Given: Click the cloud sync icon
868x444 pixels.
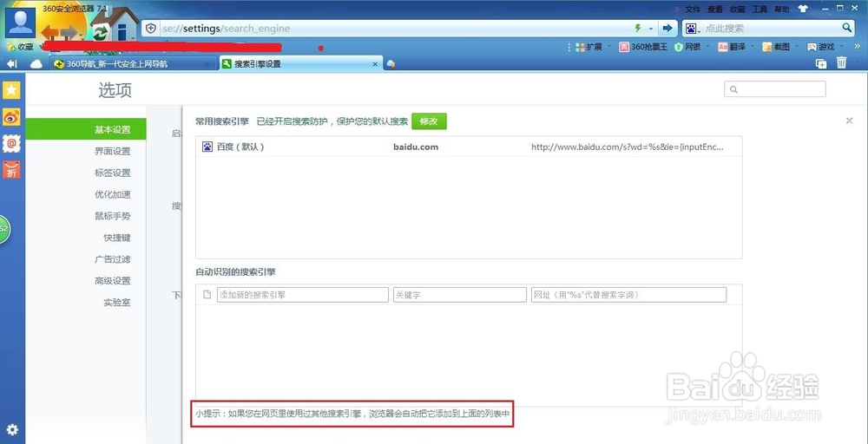Looking at the screenshot, I should [36, 64].
